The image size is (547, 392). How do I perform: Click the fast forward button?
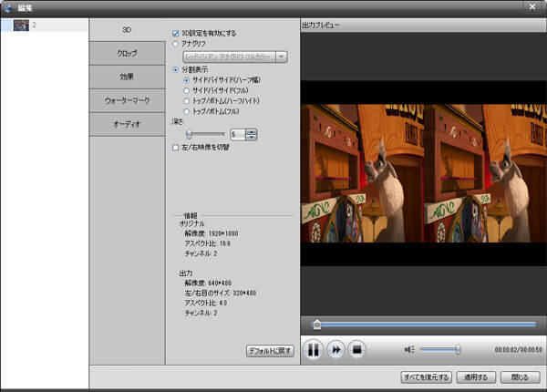click(x=335, y=349)
